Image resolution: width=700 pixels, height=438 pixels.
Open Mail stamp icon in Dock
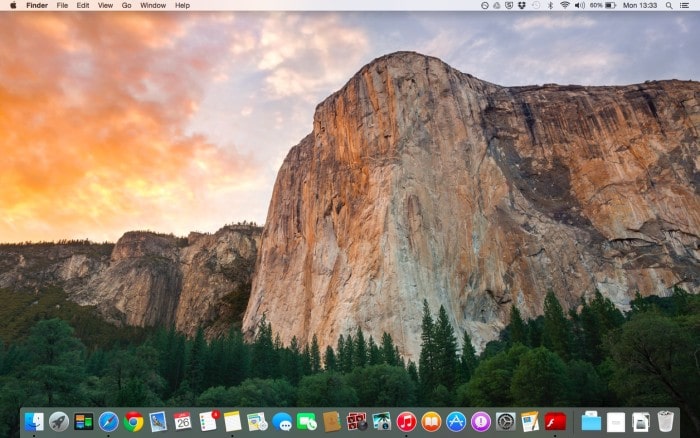pos(158,421)
